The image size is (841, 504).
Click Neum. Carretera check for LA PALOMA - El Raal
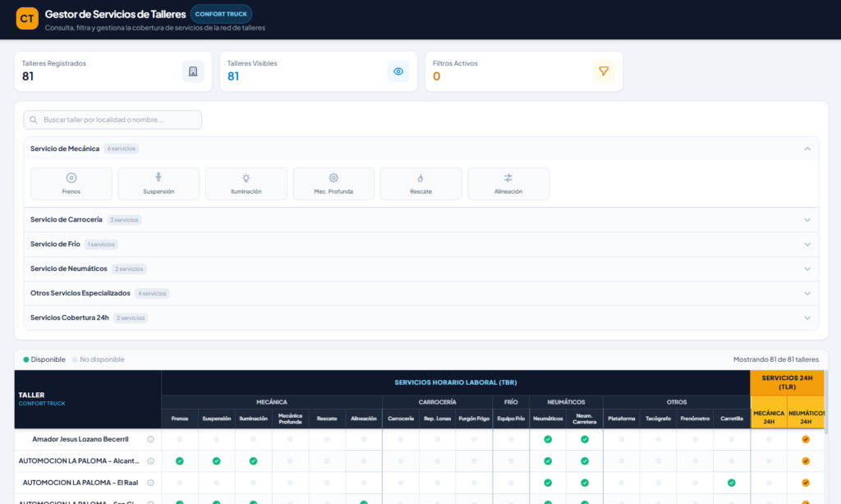coord(585,483)
